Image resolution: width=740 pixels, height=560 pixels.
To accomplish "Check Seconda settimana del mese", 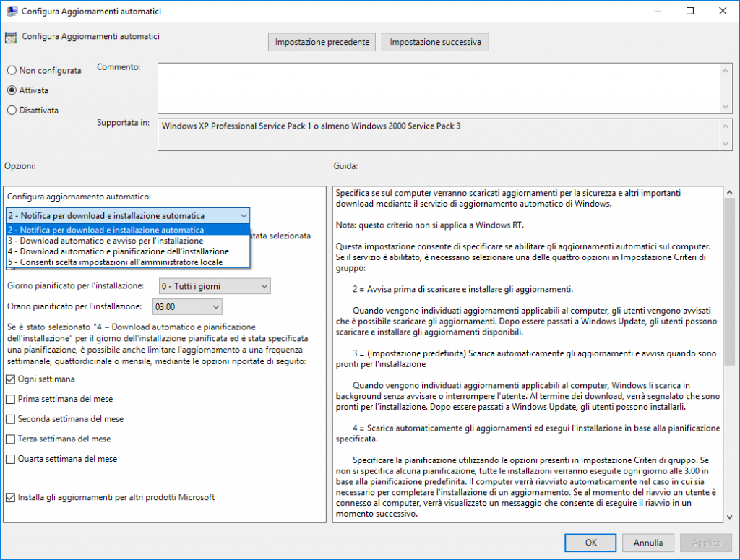I will click(x=11, y=419).
